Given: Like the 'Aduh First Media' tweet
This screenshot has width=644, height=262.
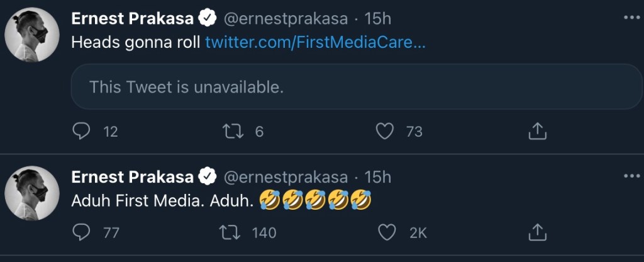Looking at the screenshot, I should 386,232.
